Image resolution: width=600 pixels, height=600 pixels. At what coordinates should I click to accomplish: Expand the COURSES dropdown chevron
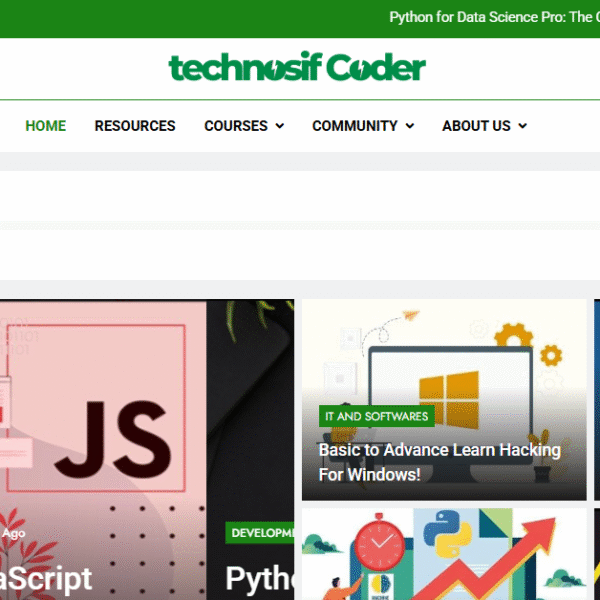click(280, 126)
